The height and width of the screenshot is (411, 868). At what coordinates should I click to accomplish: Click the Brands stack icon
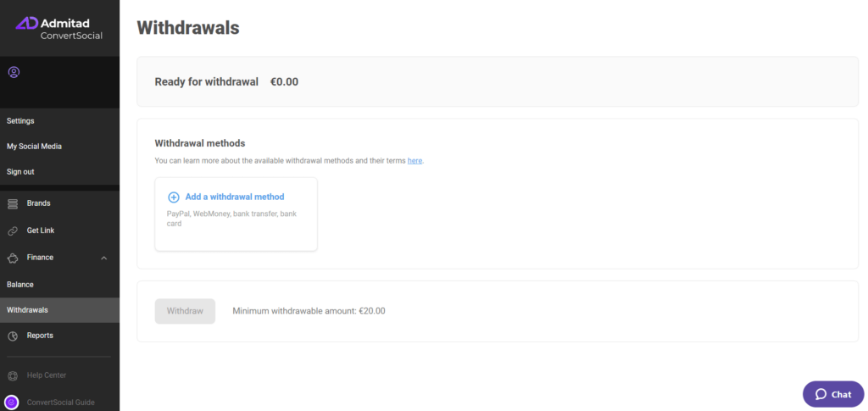point(12,203)
